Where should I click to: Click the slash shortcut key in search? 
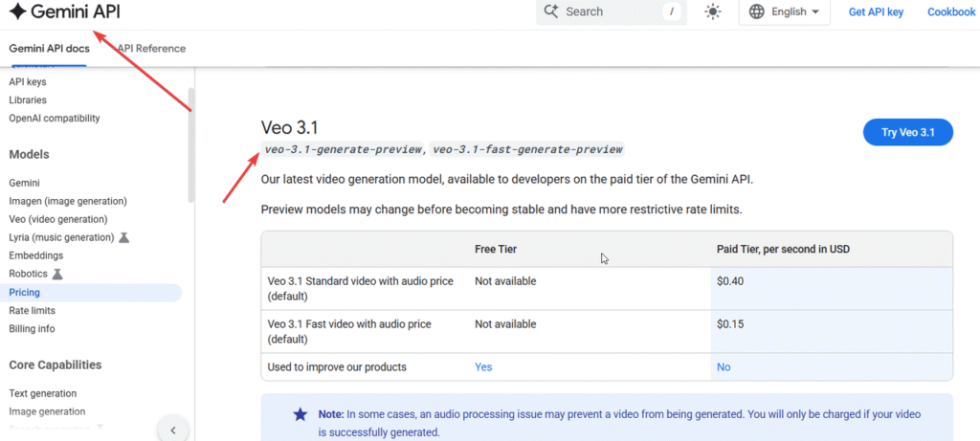(672, 12)
